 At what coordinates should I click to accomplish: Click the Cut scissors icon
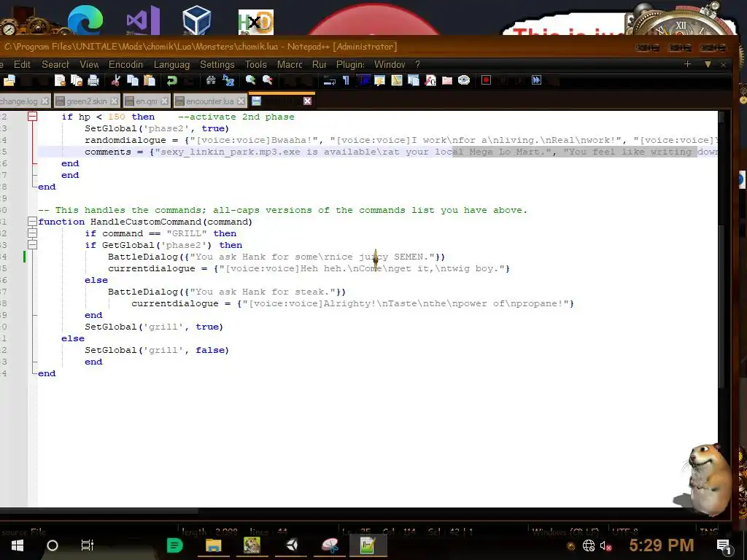pos(115,80)
